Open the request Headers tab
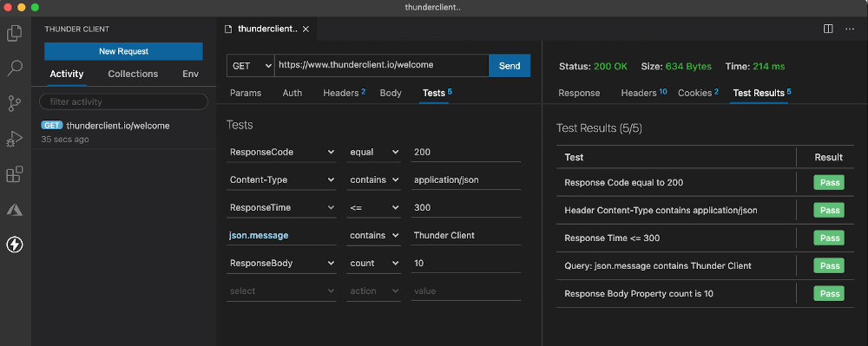The width and height of the screenshot is (868, 346). tap(344, 93)
